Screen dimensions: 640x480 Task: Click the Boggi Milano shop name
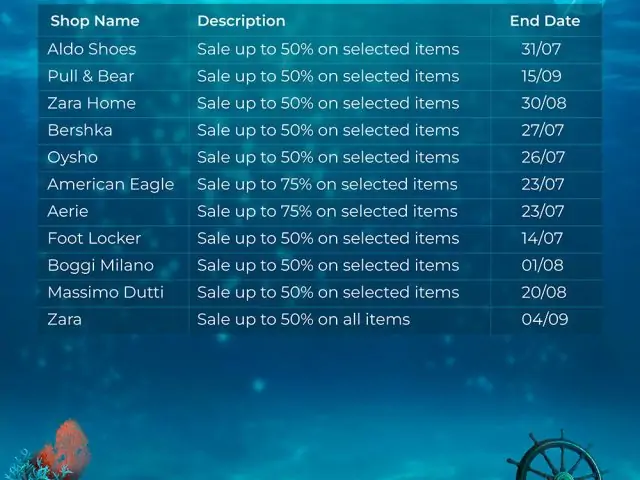point(100,266)
